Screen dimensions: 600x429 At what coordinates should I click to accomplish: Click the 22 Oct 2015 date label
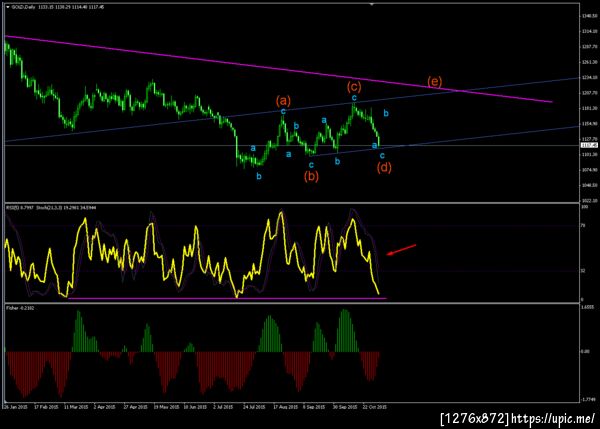[375, 407]
